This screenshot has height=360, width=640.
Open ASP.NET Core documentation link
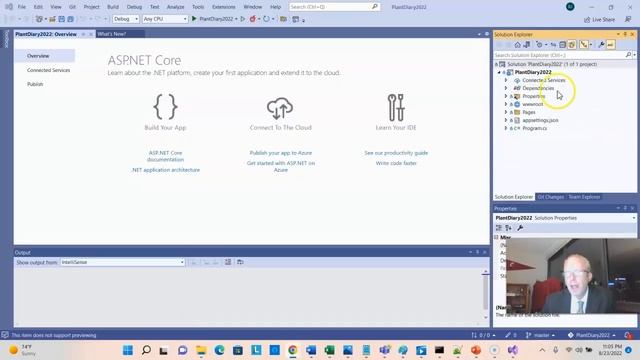pyautogui.click(x=165, y=156)
